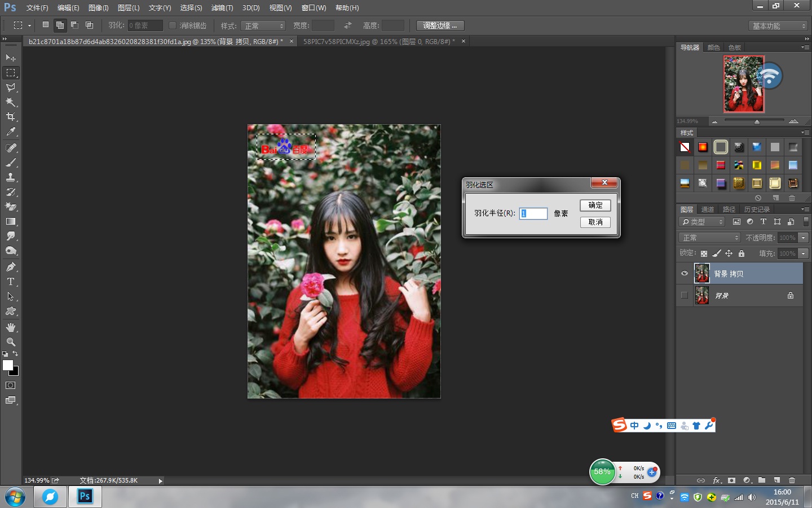
Task: Confirm feather dialog with 确定
Action: pyautogui.click(x=595, y=205)
